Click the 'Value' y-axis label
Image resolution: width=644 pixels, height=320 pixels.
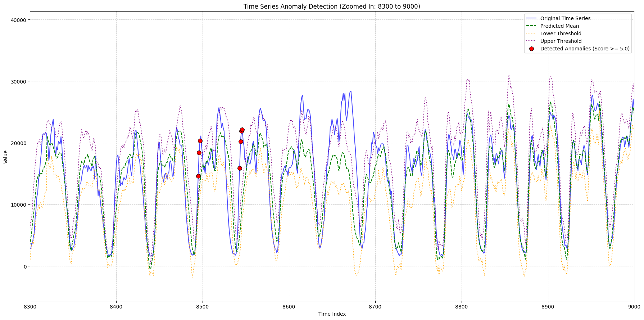click(x=6, y=157)
